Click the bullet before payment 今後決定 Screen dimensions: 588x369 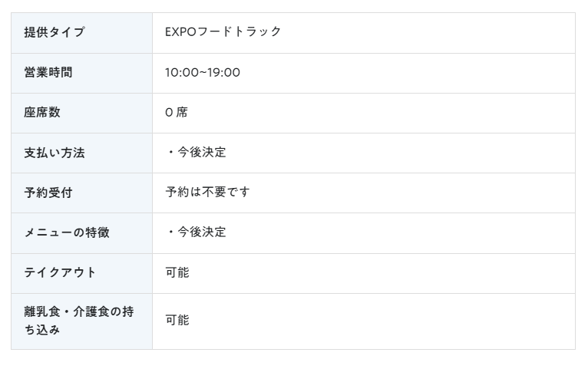pos(170,152)
